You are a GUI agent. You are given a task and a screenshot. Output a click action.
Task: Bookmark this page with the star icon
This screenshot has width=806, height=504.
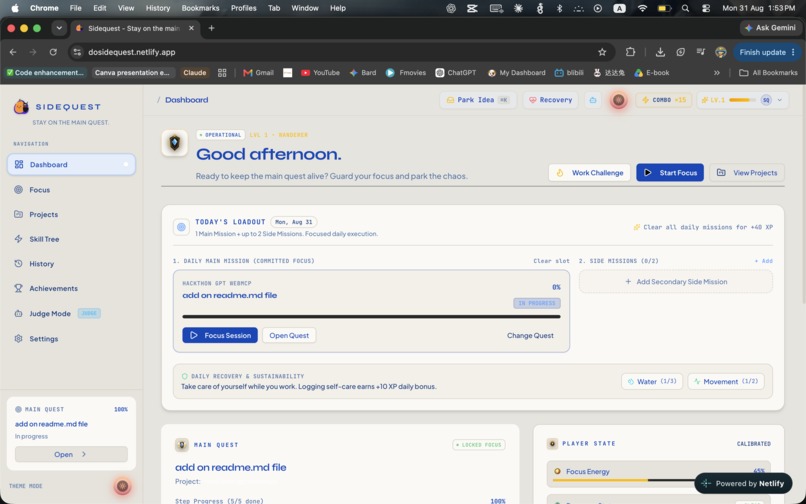pos(602,52)
